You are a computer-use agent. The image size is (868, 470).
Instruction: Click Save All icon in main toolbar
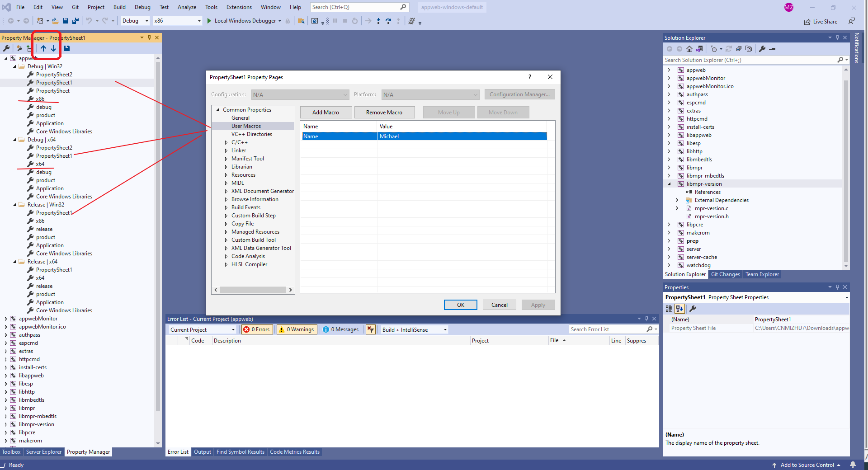75,21
